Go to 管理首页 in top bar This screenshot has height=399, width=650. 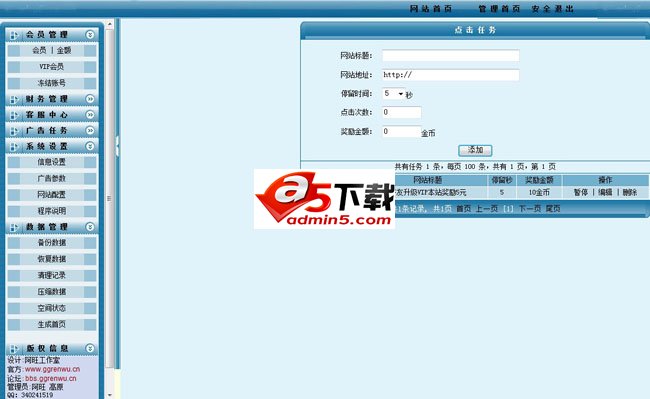(x=499, y=8)
